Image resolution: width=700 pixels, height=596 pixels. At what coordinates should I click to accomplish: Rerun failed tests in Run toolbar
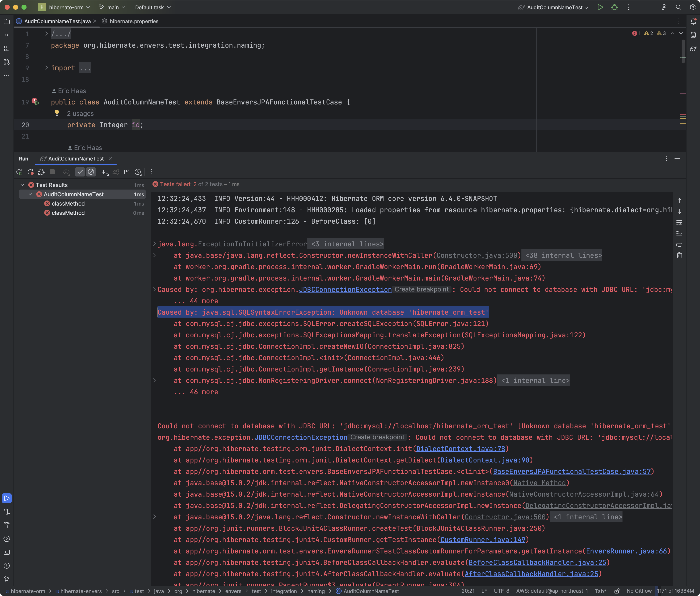[x=30, y=172]
